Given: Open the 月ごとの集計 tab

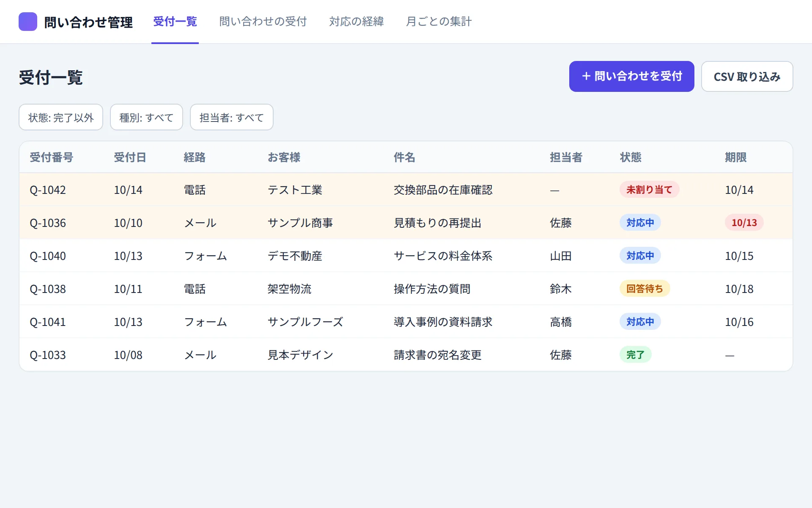Looking at the screenshot, I should pos(439,22).
